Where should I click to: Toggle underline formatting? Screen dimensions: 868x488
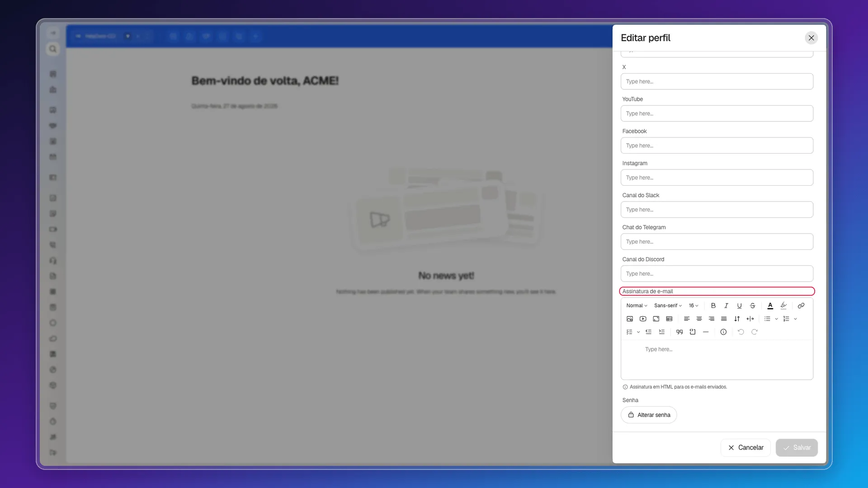click(740, 306)
